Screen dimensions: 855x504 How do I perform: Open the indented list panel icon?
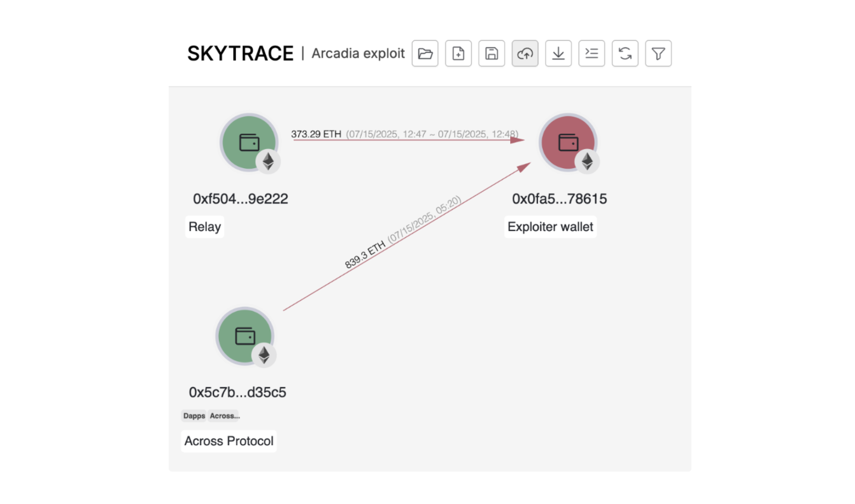(x=591, y=53)
